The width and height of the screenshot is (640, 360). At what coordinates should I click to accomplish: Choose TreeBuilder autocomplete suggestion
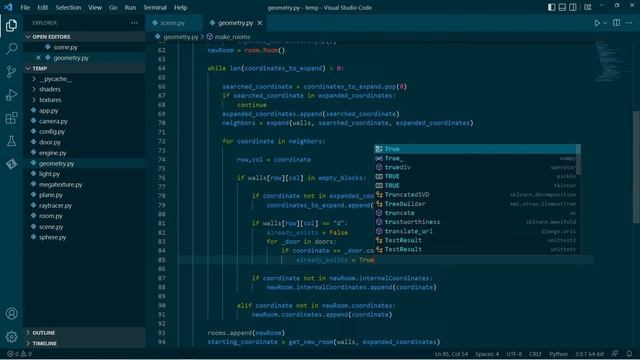pos(476,204)
